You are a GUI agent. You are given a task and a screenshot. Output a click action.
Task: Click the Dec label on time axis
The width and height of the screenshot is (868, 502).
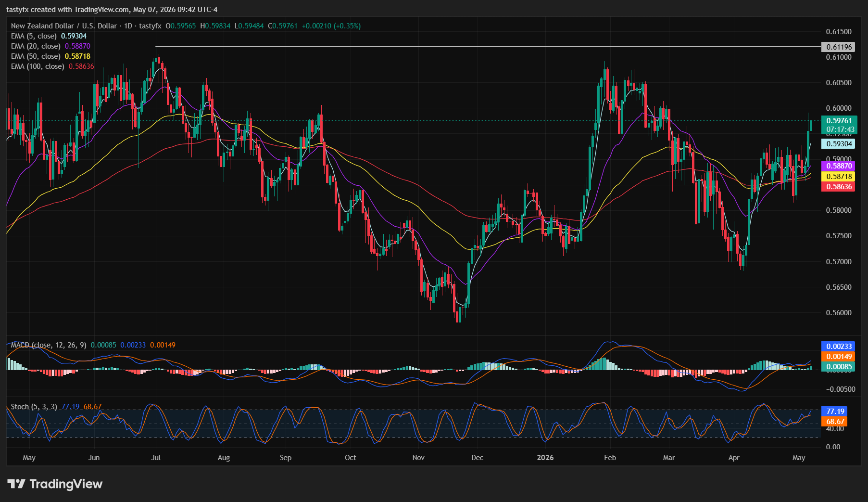point(477,458)
